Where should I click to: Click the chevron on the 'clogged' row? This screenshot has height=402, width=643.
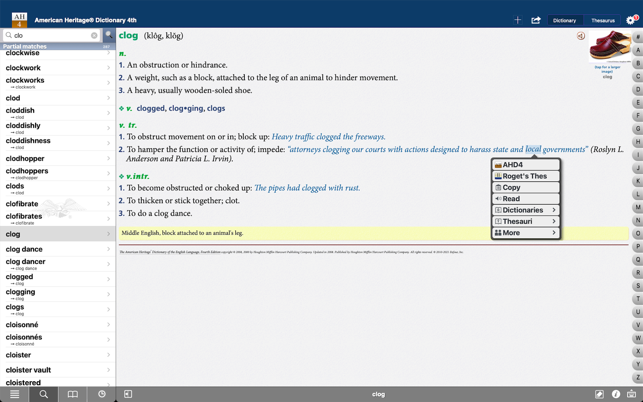109,279
